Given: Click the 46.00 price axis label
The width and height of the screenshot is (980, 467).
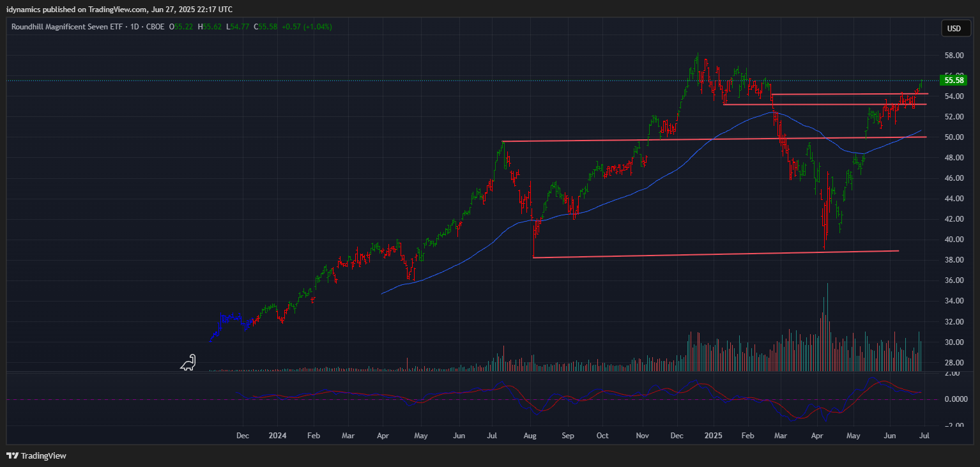Looking at the screenshot, I should pos(953,178).
